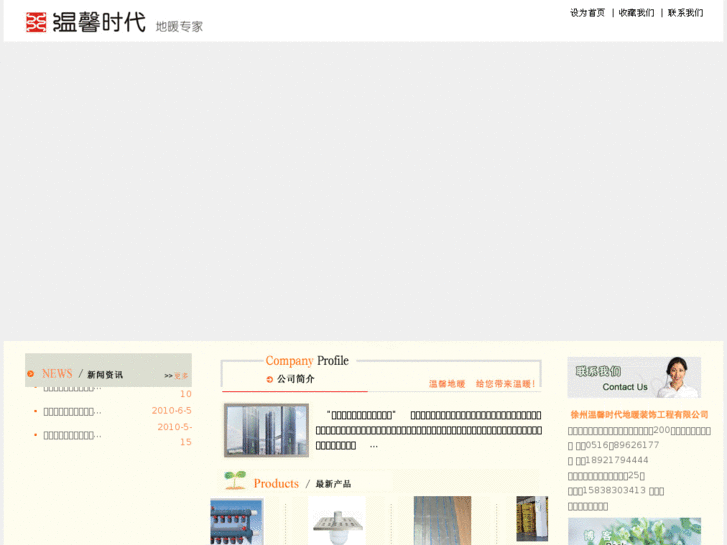Open the floor drain product thumbnail
727x545 pixels.
(337, 521)
